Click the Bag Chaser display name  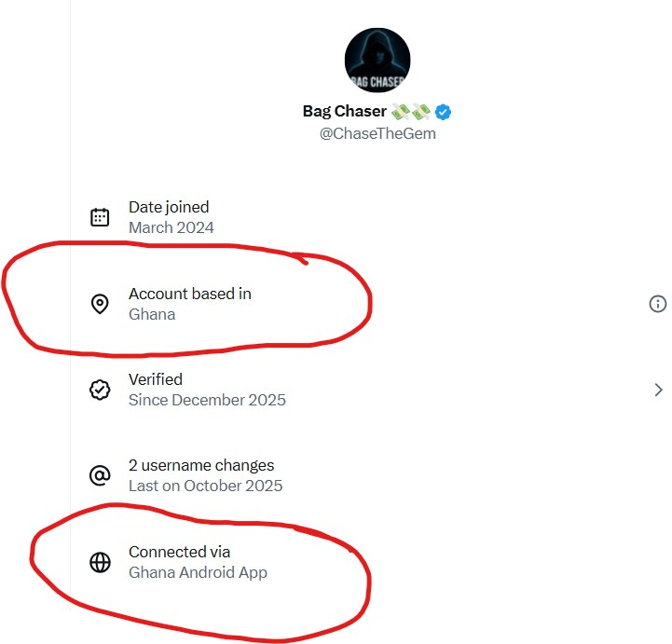pos(344,112)
